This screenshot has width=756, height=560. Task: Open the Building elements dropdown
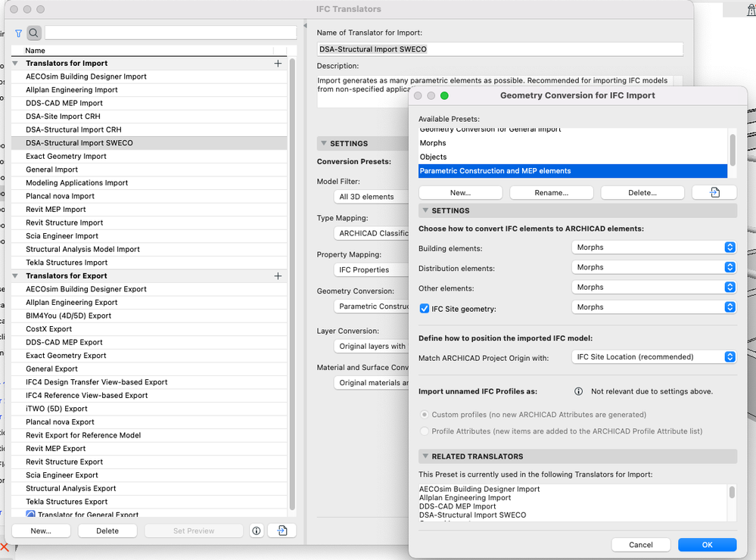654,247
